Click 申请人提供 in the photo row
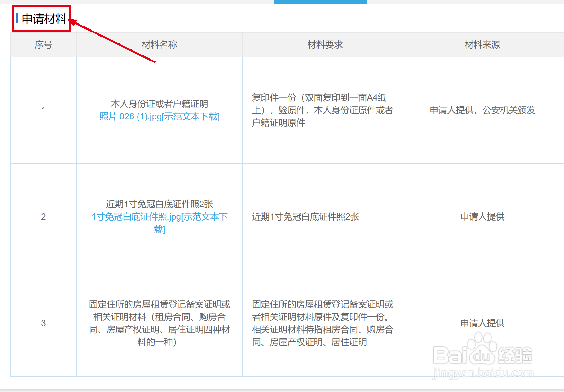The width and height of the screenshot is (564, 392). [x=483, y=217]
